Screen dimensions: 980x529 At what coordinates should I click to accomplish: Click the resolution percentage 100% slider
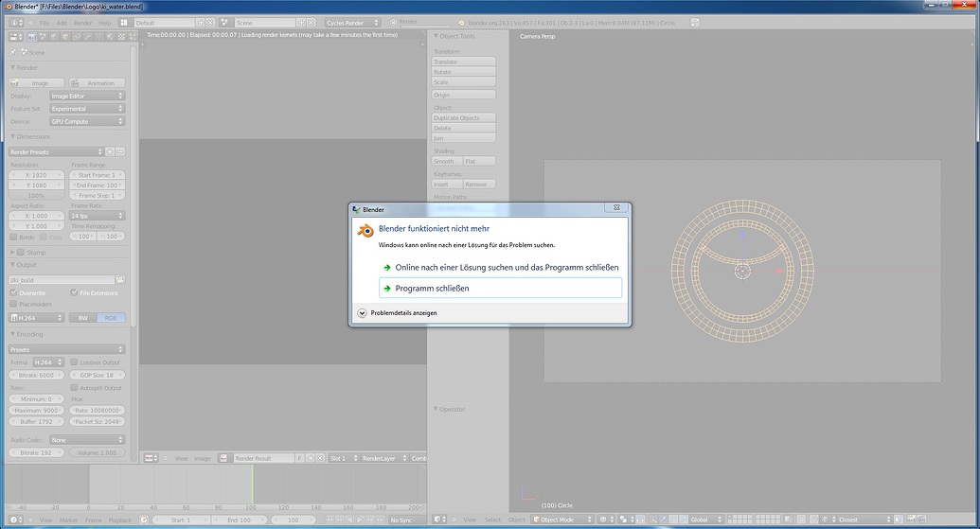[x=36, y=196]
